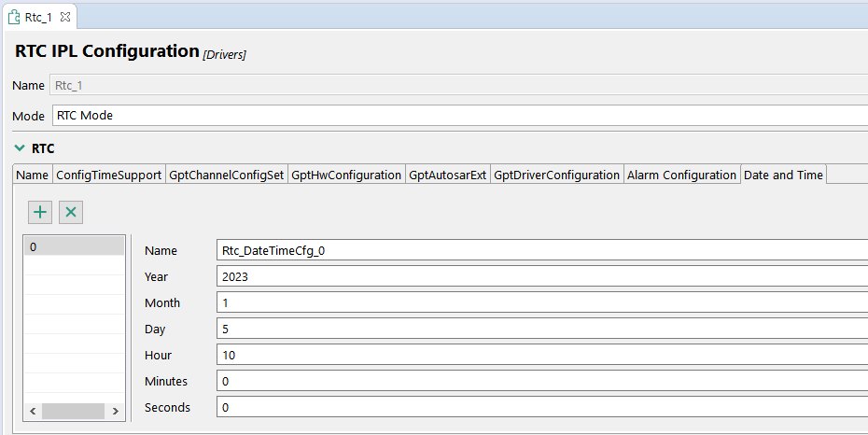Switch to the GptAutosarExt tab
The height and width of the screenshot is (435, 868).
click(x=447, y=175)
